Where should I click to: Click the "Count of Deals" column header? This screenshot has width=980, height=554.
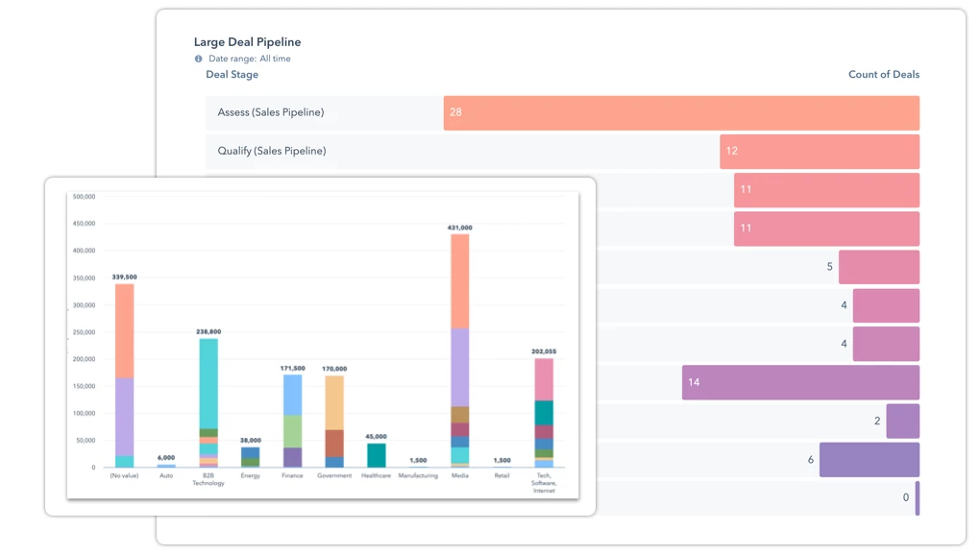pyautogui.click(x=884, y=74)
